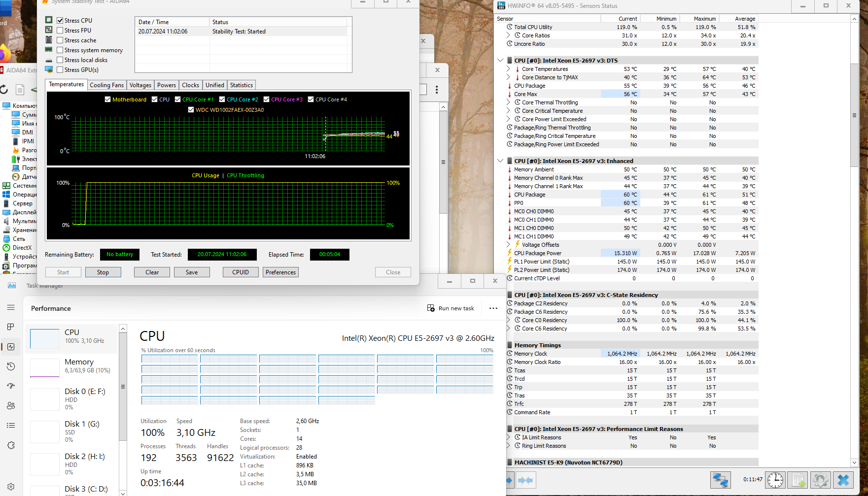Click HWiNFO blue X close-sensors icon

(x=843, y=480)
